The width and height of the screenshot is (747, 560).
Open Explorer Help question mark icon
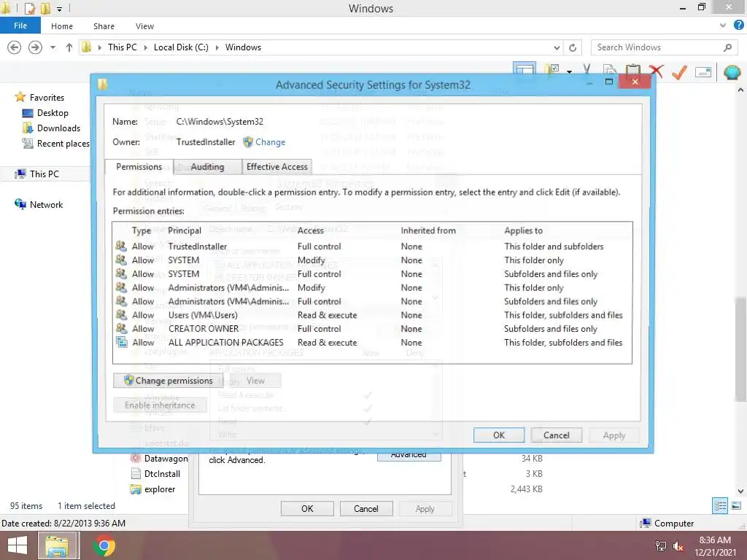738,26
